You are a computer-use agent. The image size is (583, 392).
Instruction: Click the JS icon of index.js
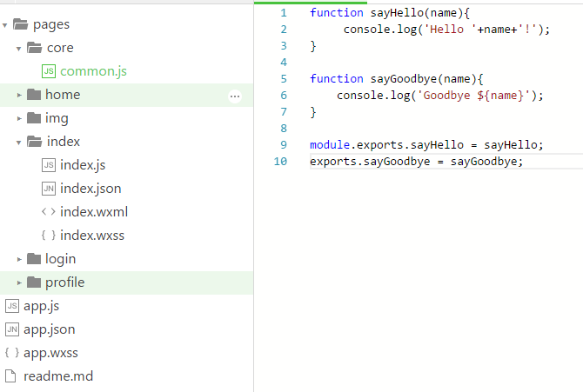[x=49, y=164]
